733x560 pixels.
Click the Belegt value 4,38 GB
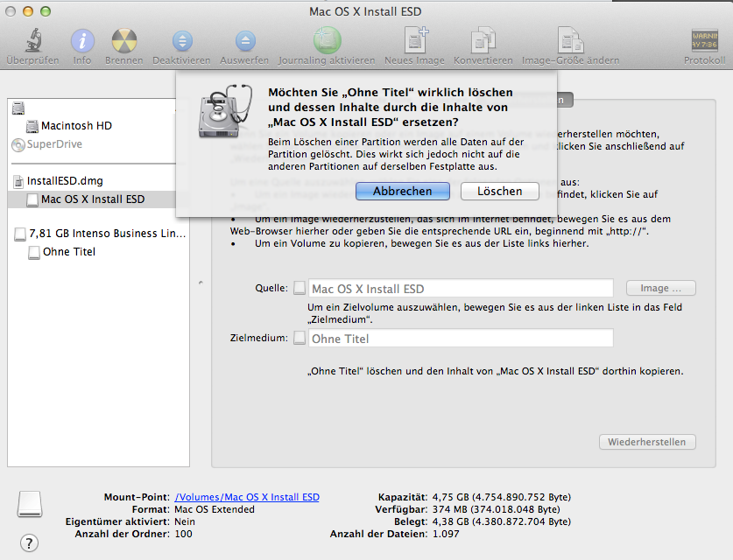[502, 521]
